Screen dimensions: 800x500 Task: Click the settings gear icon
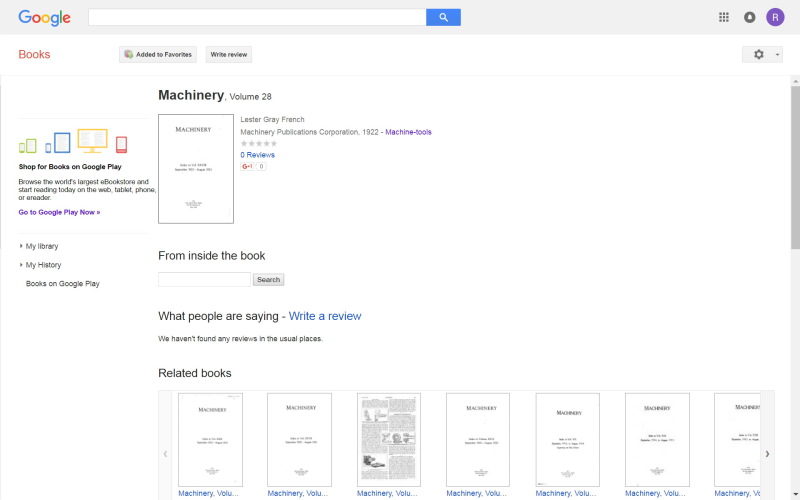759,55
